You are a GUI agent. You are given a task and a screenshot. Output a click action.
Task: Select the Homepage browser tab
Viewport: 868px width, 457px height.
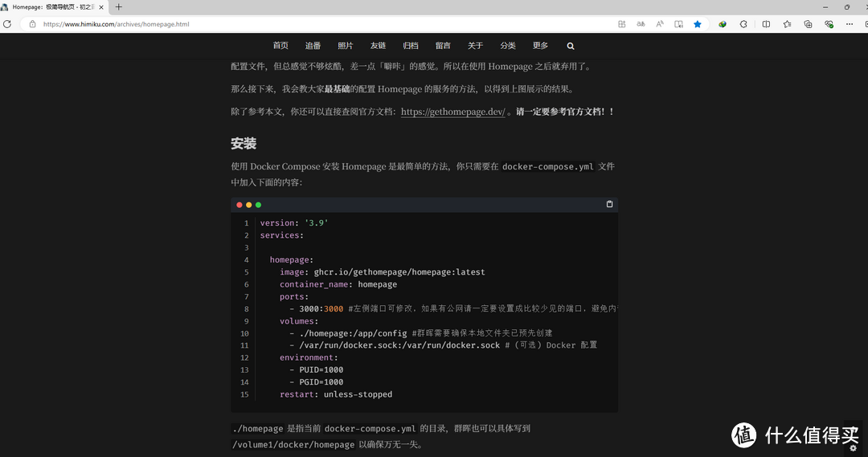[x=54, y=7]
